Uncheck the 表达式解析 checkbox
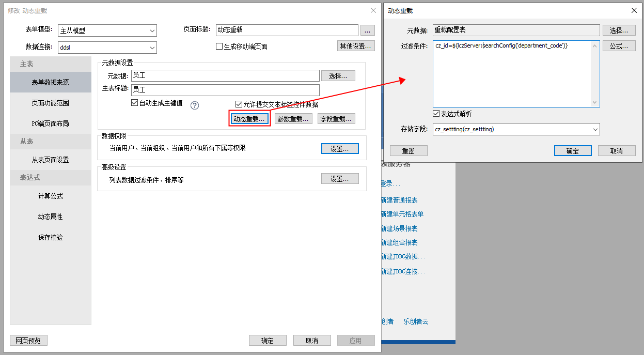The image size is (644, 355). click(436, 114)
